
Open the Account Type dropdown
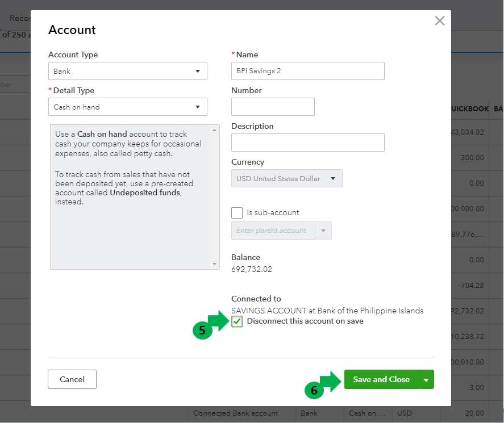(x=127, y=72)
